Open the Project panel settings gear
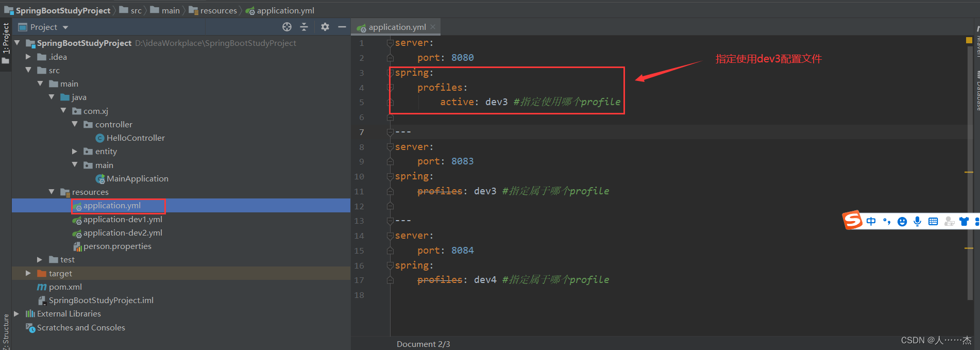This screenshot has height=350, width=980. [x=325, y=27]
